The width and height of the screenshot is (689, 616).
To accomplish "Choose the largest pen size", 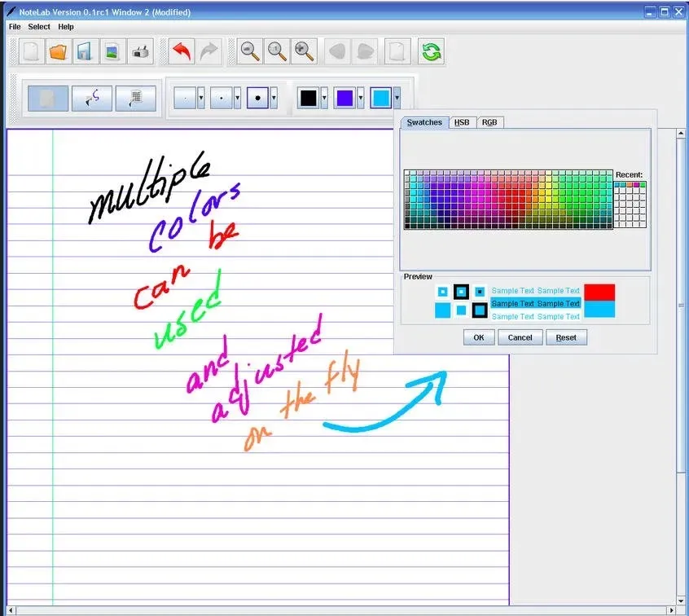I will point(257,96).
